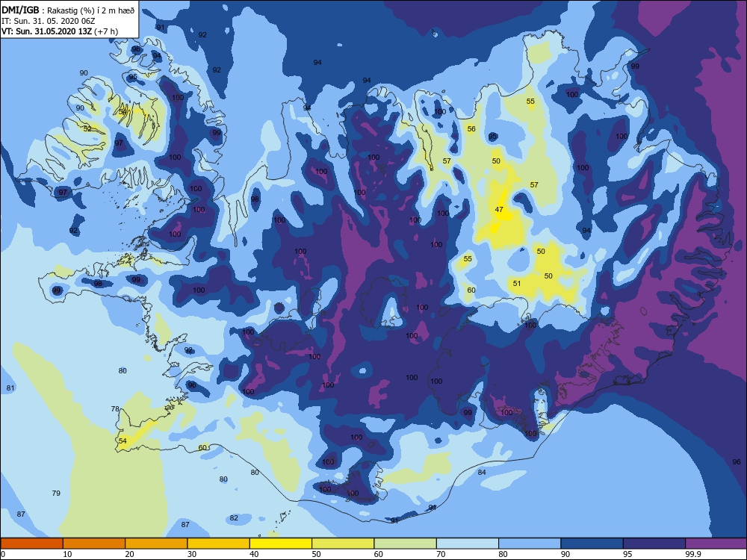Click the dark orange 0–10 legend swatch
The image size is (747, 560).
pyautogui.click(x=32, y=544)
